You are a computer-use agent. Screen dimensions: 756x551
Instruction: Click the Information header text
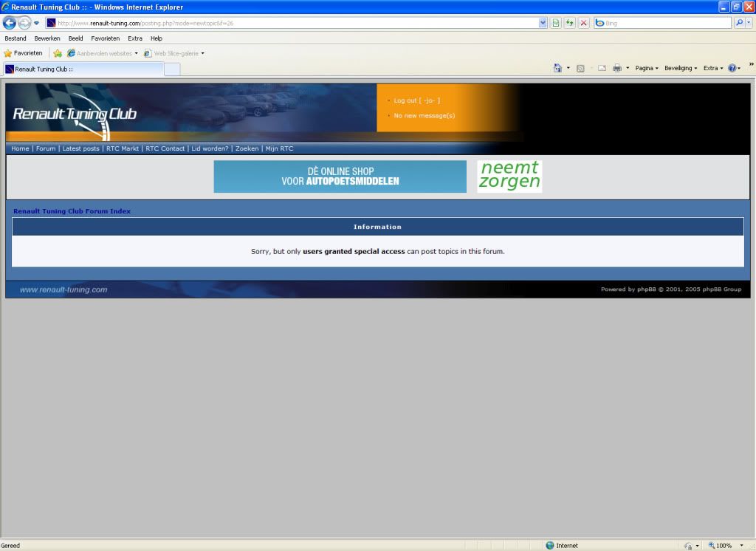pyautogui.click(x=377, y=227)
